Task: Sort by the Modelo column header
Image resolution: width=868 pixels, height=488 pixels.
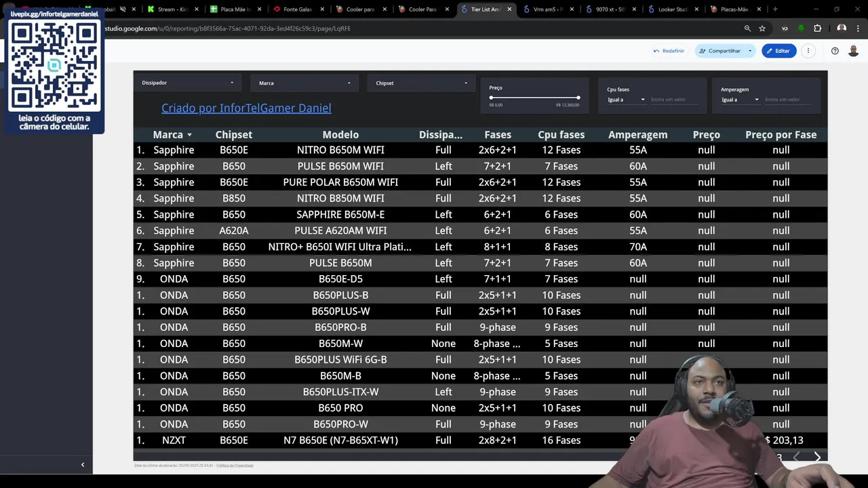Action: point(340,135)
